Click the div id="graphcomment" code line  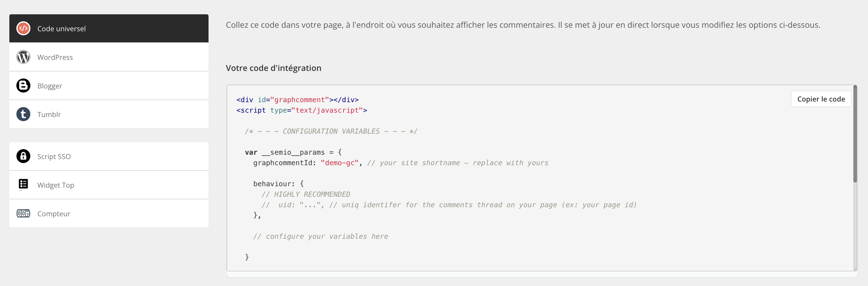pos(298,100)
